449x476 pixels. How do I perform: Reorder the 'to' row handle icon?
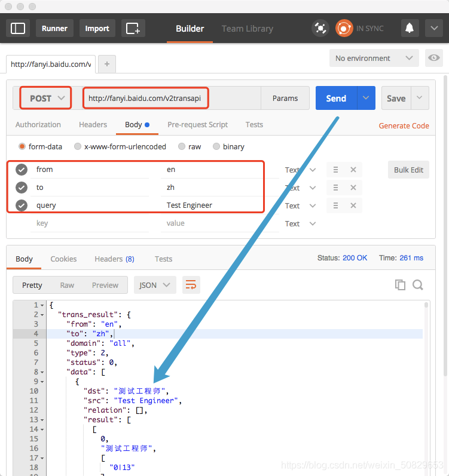point(335,188)
